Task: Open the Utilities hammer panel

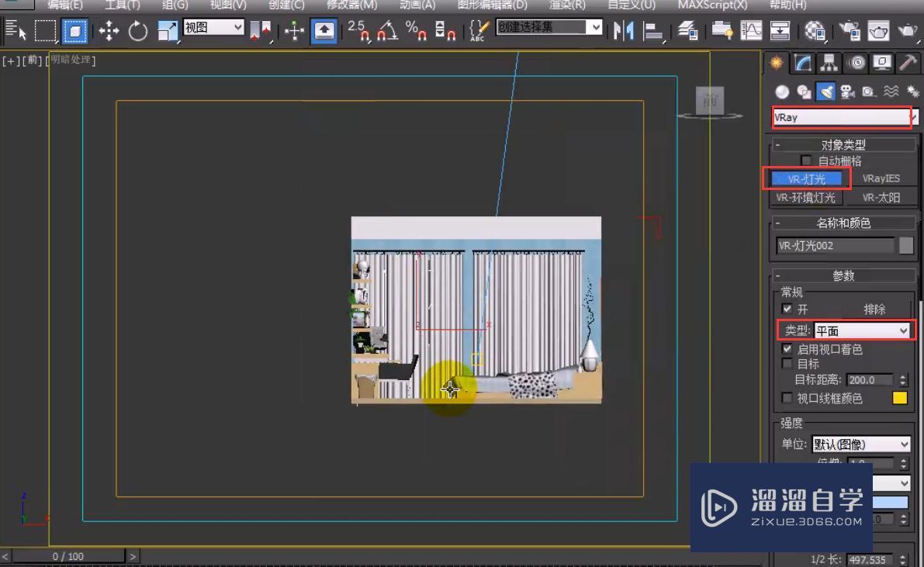Action: (x=907, y=64)
